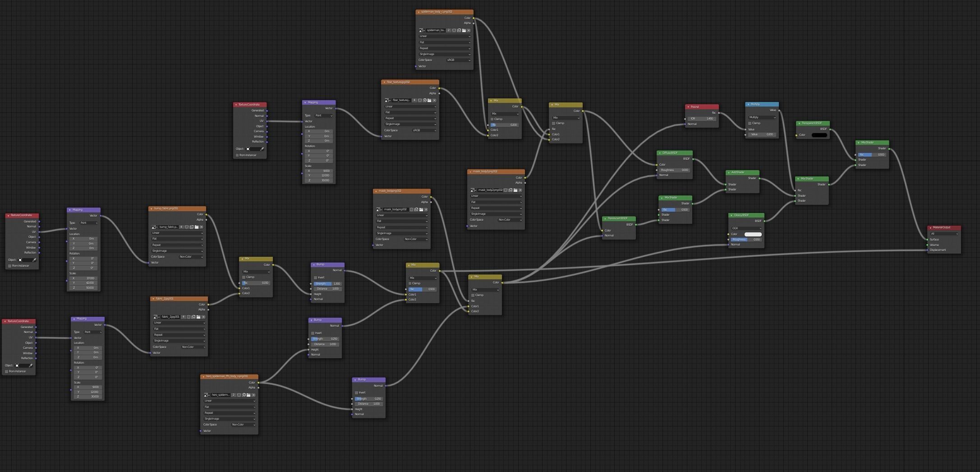Click new image icon in fabric_2 node
The image size is (980, 472).
pos(193,317)
